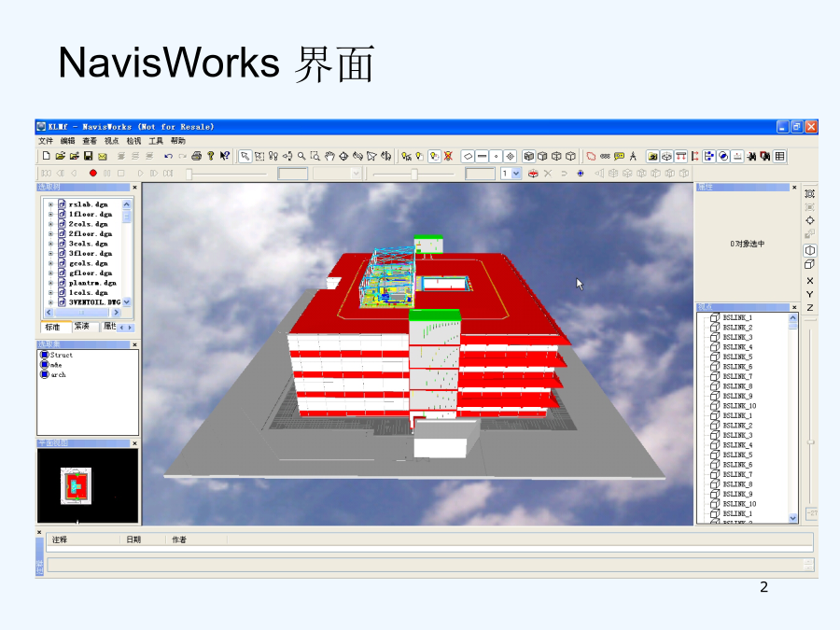Click the Measure compass tool icon
This screenshot has width=840, height=630.
tap(633, 156)
